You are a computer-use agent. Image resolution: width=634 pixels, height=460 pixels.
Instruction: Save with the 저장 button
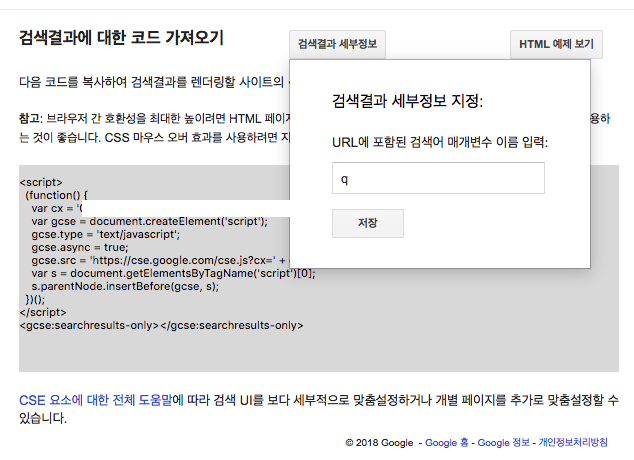pos(368,223)
